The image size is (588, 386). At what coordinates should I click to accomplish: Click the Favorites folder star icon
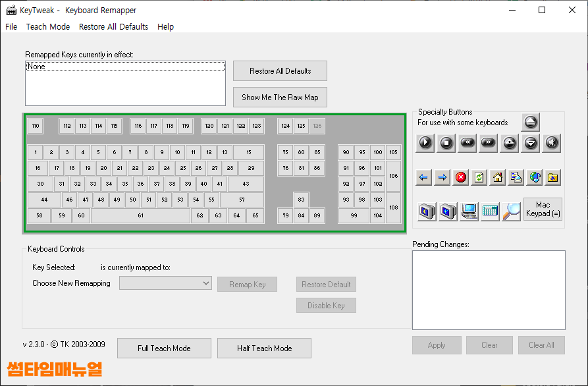[552, 177]
